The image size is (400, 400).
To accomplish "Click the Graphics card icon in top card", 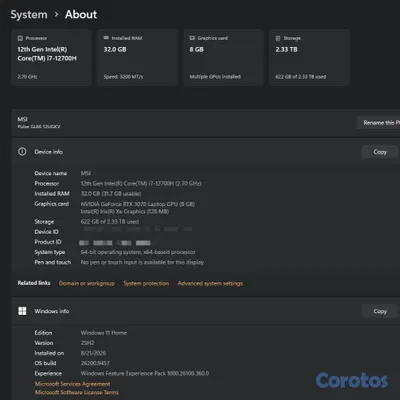I will click(192, 38).
